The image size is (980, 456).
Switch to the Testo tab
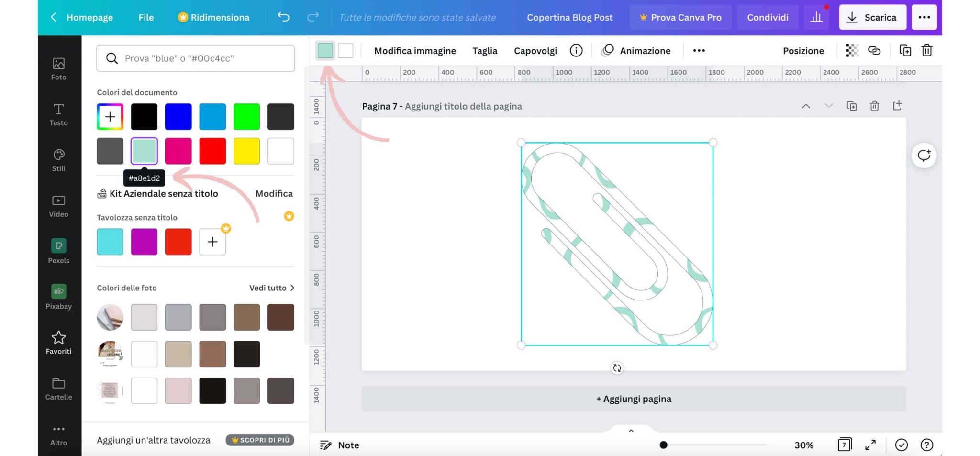click(58, 115)
